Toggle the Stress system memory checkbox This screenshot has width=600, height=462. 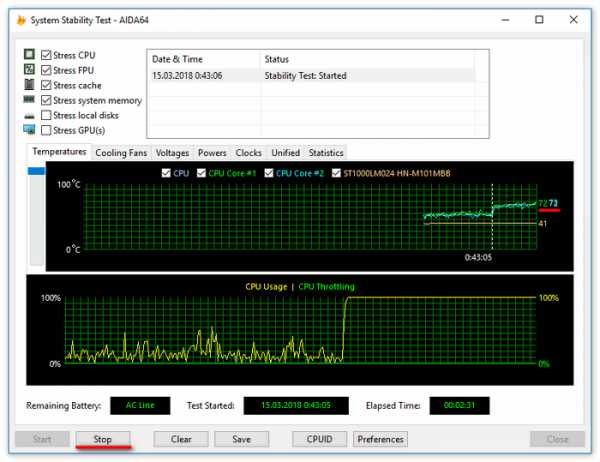(x=46, y=100)
